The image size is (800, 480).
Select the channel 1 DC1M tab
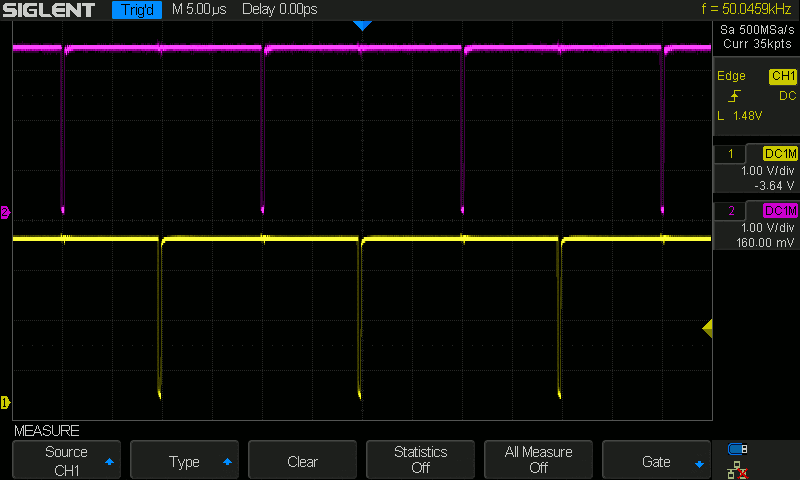[x=779, y=153]
